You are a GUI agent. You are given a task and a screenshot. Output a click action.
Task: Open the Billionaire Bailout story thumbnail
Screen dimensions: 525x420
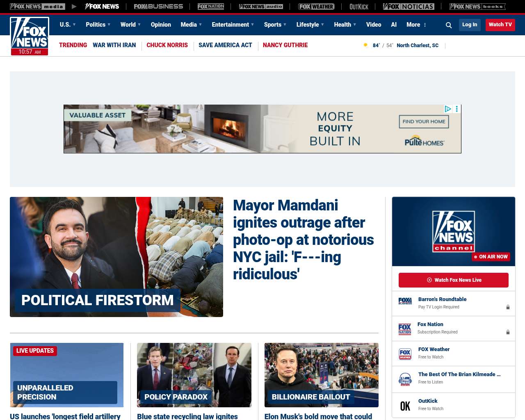coord(322,375)
